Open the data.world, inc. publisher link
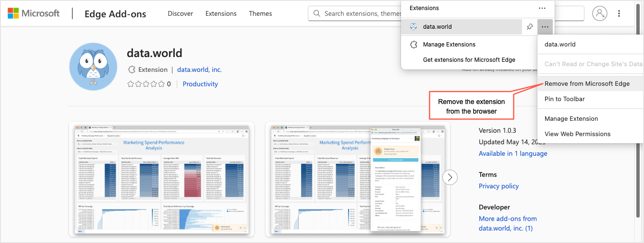The image size is (644, 243). (x=199, y=69)
